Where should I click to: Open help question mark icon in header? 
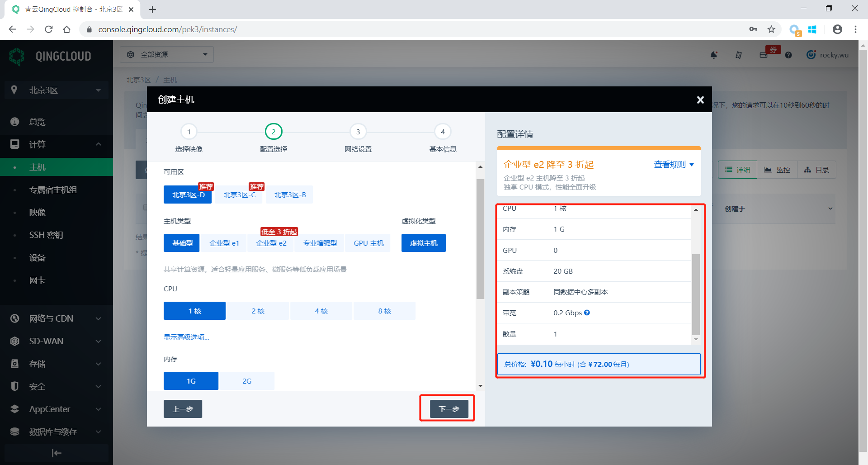788,55
